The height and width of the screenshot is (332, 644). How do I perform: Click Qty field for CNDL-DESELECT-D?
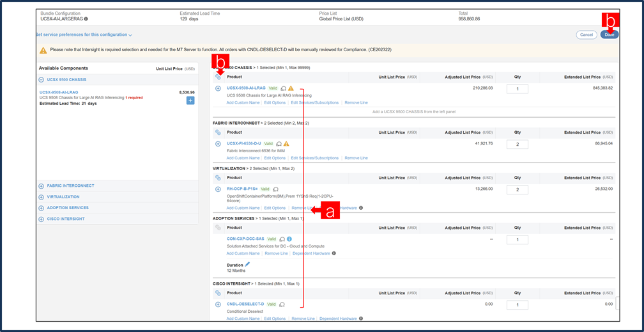pos(517,305)
